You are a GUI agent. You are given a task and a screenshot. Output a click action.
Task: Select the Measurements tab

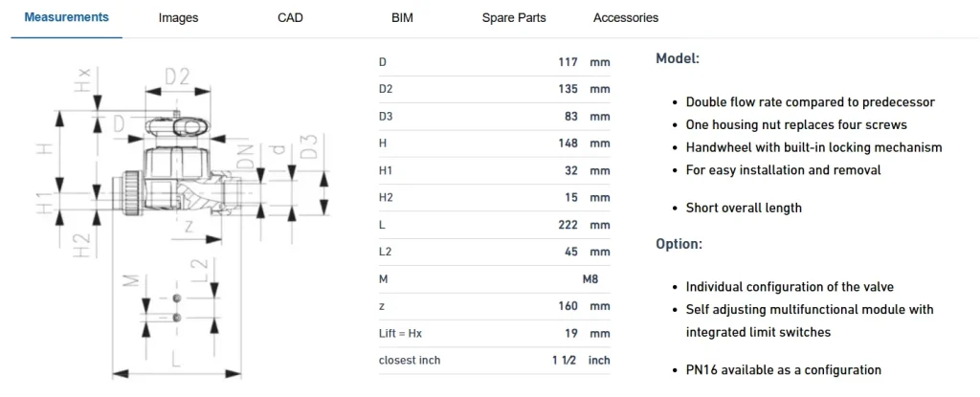pyautogui.click(x=66, y=17)
